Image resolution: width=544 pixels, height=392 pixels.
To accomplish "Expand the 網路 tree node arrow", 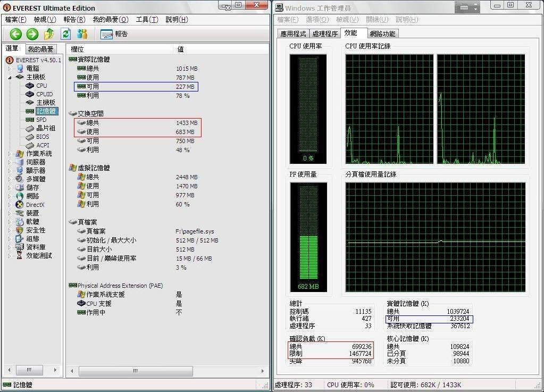I will 10,196.
